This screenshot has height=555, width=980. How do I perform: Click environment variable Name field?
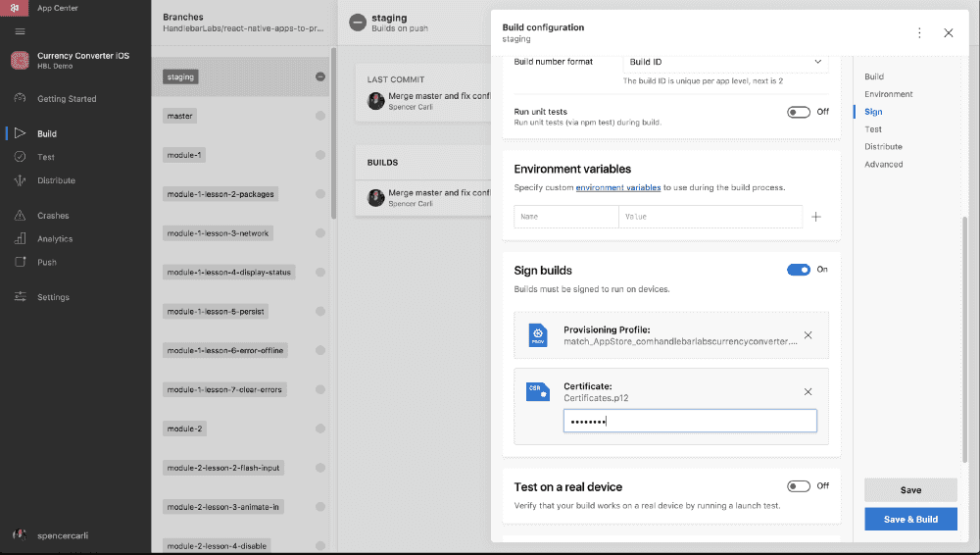click(566, 217)
